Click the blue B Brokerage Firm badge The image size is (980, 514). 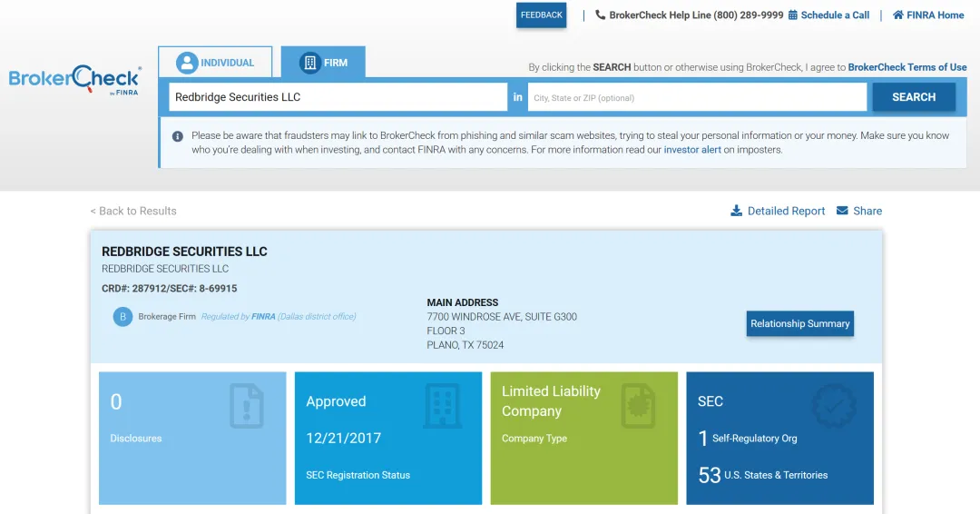tap(122, 317)
